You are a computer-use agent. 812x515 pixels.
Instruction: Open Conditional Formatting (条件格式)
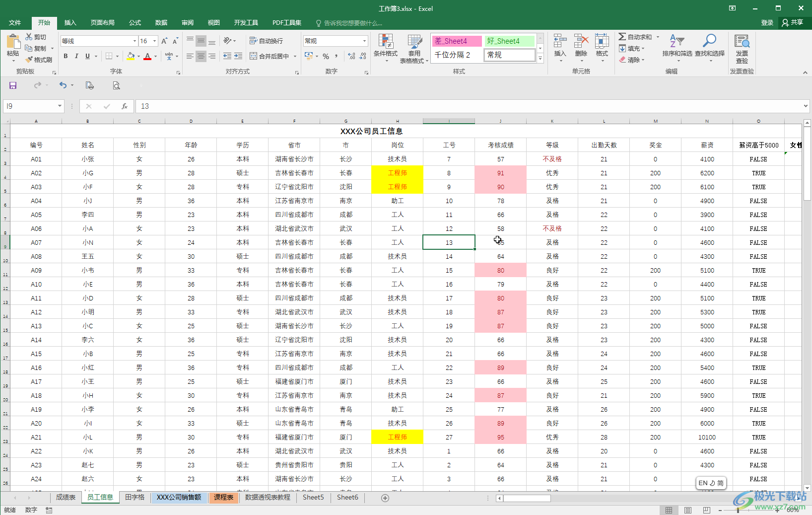point(386,49)
